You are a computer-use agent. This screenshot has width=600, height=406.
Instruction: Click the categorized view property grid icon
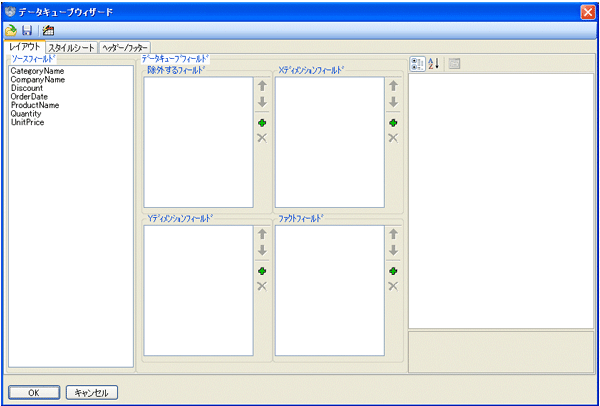[x=417, y=64]
